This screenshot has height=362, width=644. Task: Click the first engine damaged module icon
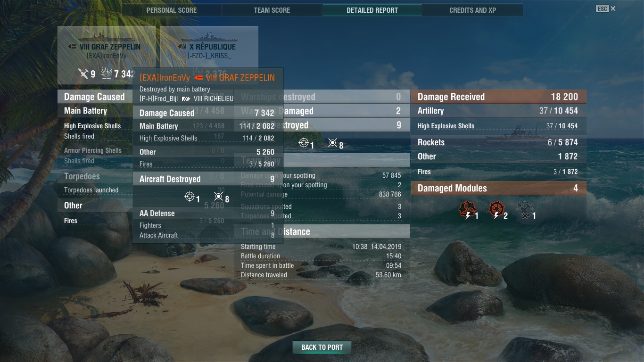click(x=467, y=210)
